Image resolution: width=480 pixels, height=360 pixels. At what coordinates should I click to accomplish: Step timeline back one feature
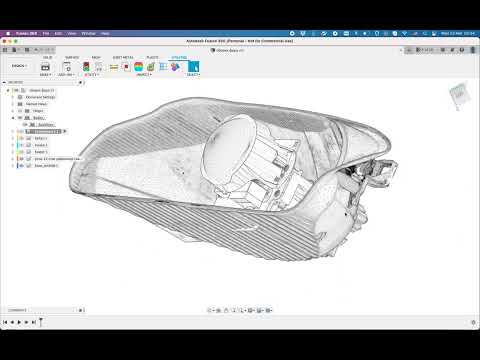pyautogui.click(x=12, y=322)
